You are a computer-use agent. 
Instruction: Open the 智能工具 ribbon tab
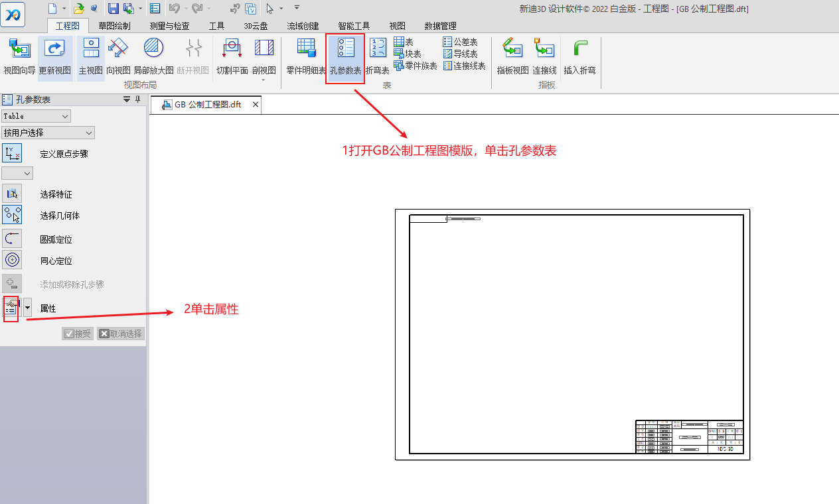coord(354,26)
